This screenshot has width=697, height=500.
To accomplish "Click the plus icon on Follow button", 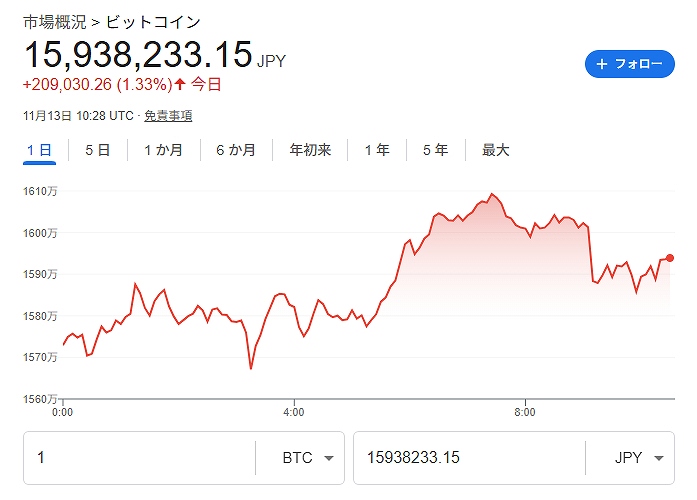I will (x=602, y=64).
